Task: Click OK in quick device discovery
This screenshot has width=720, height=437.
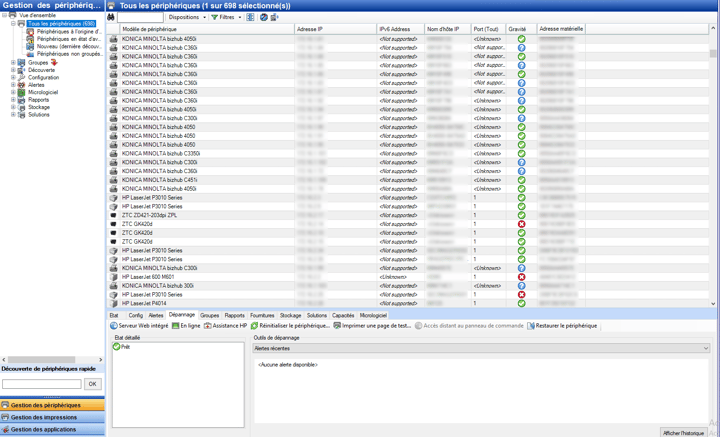Action: (92, 384)
